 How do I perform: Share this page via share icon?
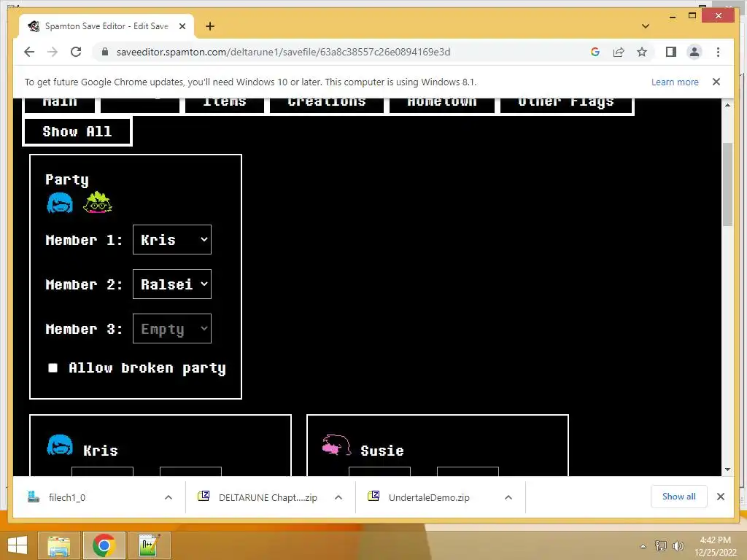coord(619,52)
